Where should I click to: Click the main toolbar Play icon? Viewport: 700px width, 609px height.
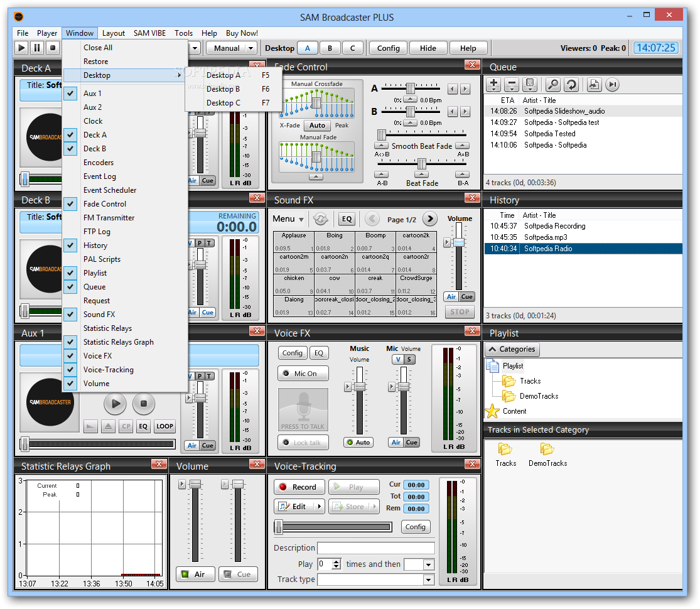click(21, 47)
